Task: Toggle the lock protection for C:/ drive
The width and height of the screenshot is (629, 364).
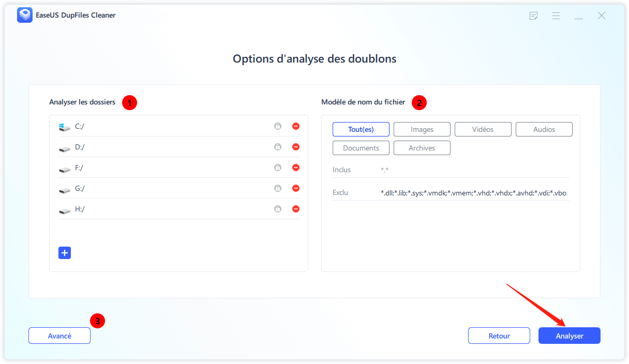Action: (x=278, y=126)
